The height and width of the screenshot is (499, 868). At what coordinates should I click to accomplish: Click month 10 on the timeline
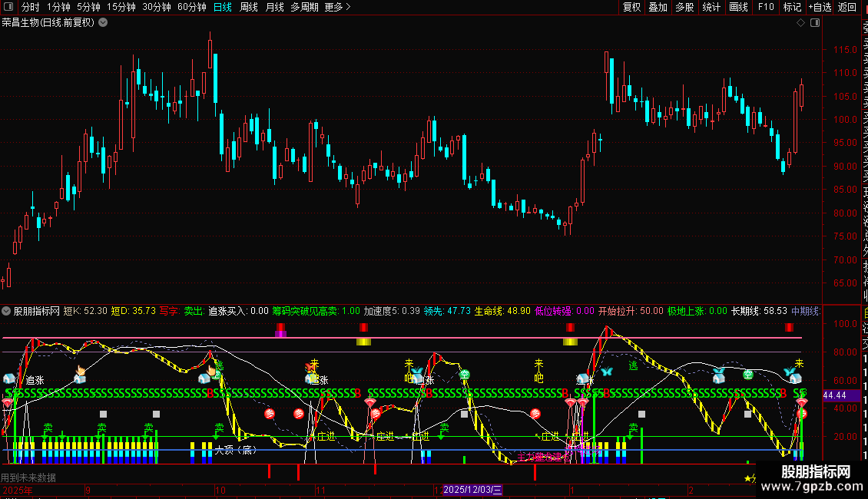[220, 490]
